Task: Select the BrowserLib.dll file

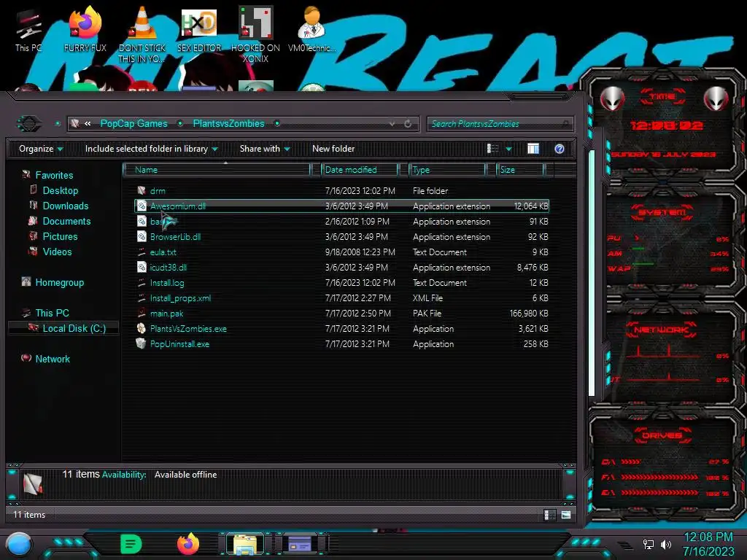Action: click(341, 237)
